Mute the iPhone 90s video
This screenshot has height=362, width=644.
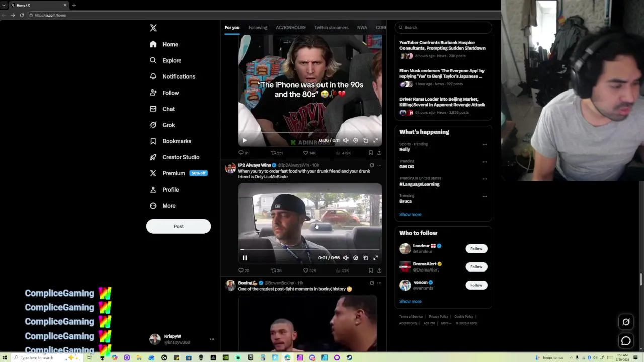tap(346, 141)
